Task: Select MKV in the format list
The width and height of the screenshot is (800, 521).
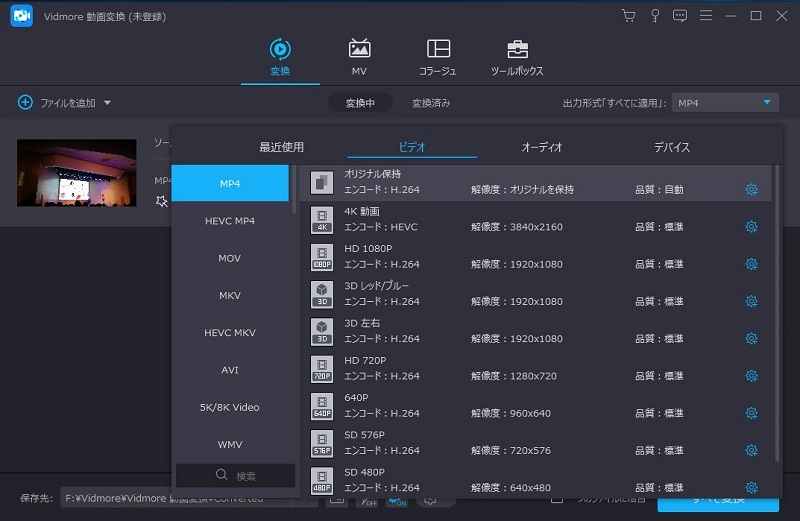Action: click(230, 295)
